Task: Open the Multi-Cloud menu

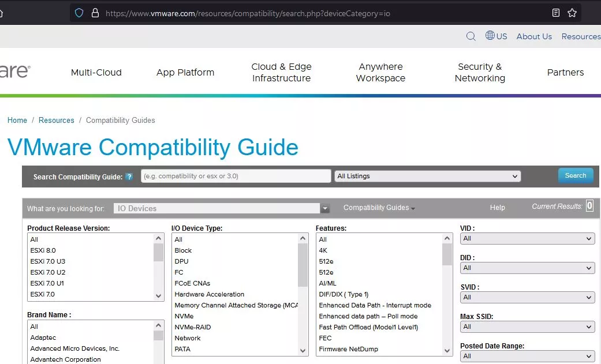Action: 96,73
